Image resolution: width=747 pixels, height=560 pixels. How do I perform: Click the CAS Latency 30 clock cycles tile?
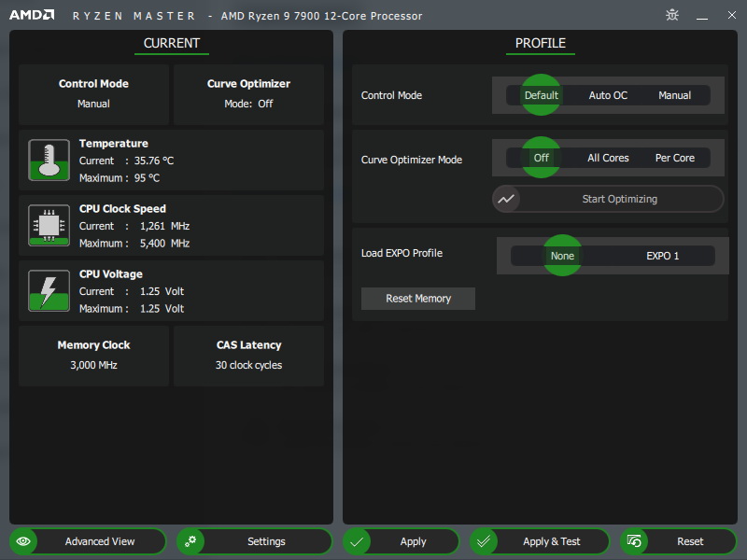pos(248,356)
